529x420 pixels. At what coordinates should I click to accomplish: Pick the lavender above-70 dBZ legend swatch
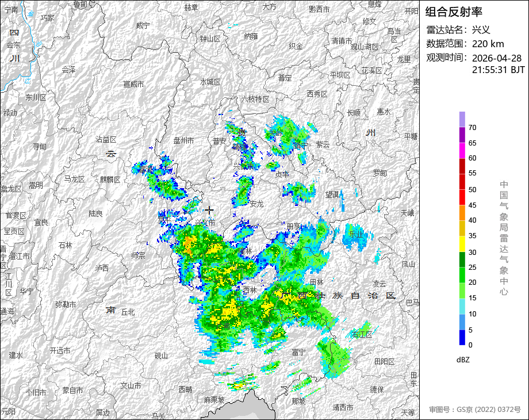coord(462,120)
